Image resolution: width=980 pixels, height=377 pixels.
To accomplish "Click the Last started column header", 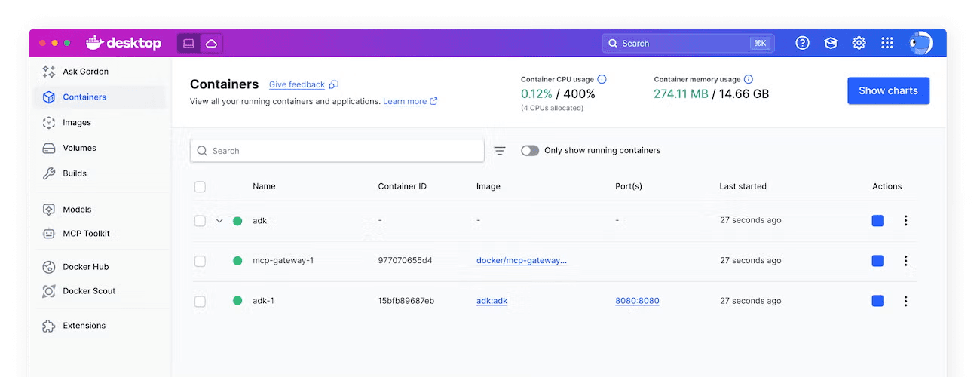I will (743, 186).
